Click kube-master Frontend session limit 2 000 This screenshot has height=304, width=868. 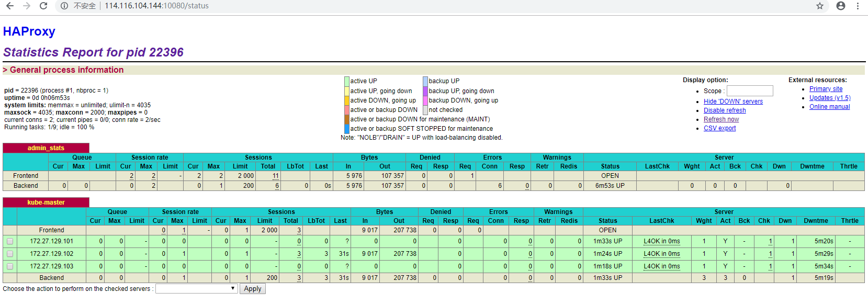pos(269,230)
